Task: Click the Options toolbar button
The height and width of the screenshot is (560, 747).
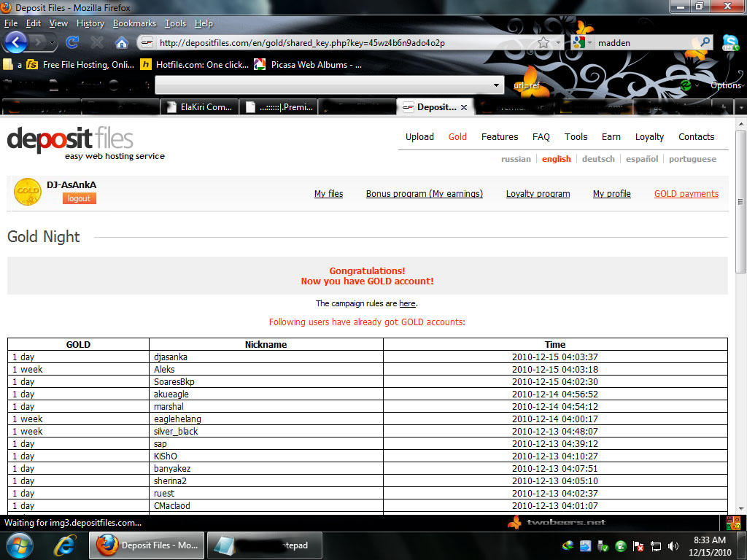Action: 726,85
